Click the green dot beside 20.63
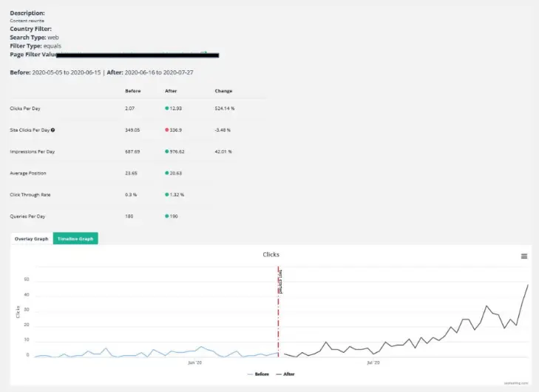 166,173
